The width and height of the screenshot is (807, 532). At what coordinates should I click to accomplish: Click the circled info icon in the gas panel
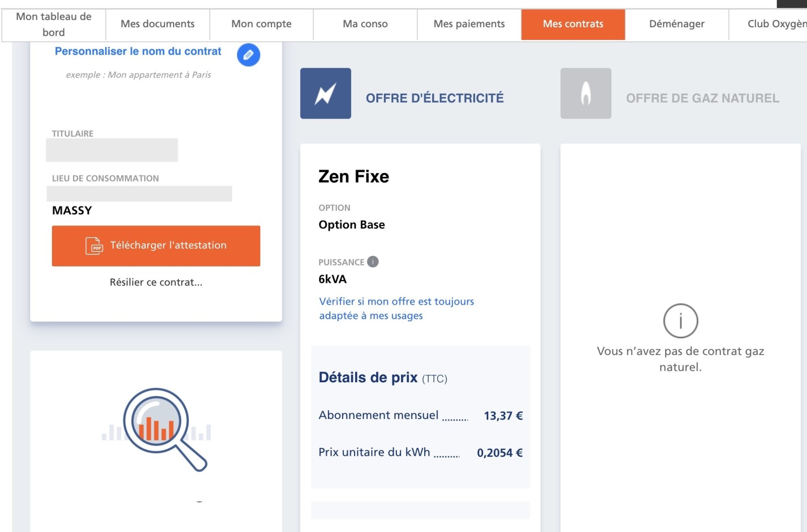pos(680,321)
